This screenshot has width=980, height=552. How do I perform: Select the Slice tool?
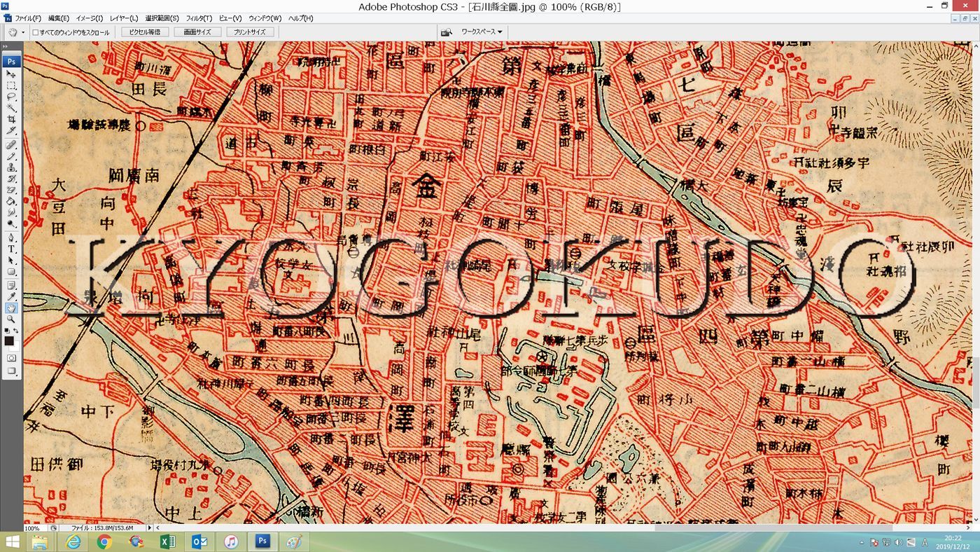click(x=11, y=130)
